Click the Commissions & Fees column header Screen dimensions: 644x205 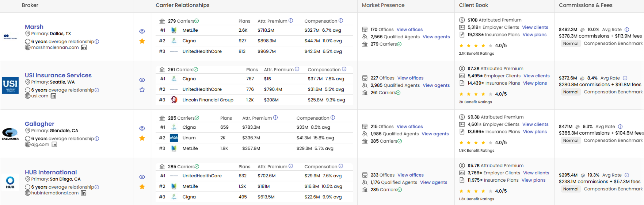[586, 5]
